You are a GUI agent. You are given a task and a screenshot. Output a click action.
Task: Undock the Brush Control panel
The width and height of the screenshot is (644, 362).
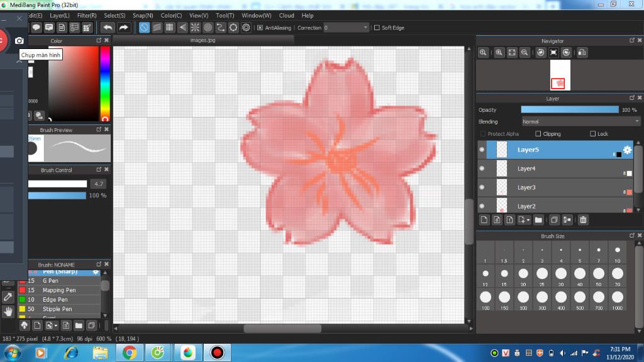coord(99,169)
